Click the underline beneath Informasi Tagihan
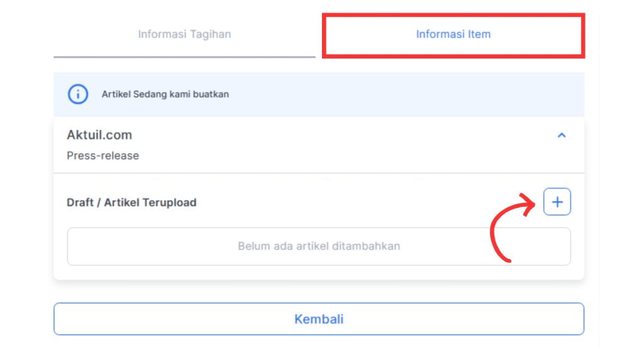 click(x=184, y=57)
